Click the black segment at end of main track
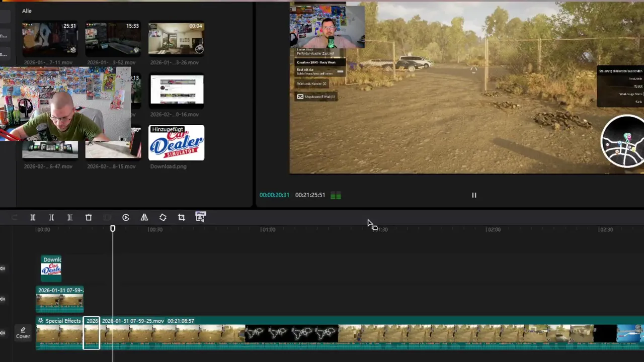The height and width of the screenshot is (362, 644). coord(605,333)
